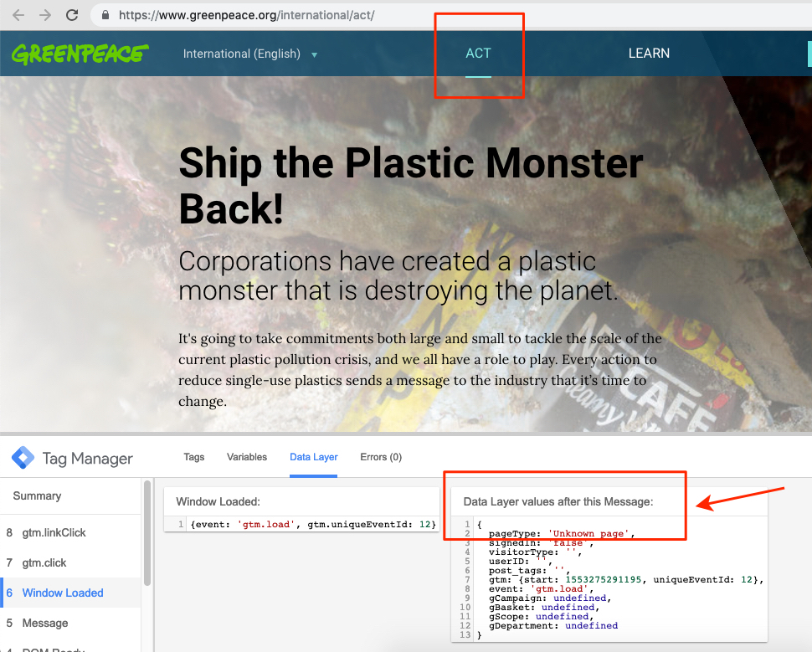
Task: Click the Tag Manager diamond logo
Action: (23, 458)
